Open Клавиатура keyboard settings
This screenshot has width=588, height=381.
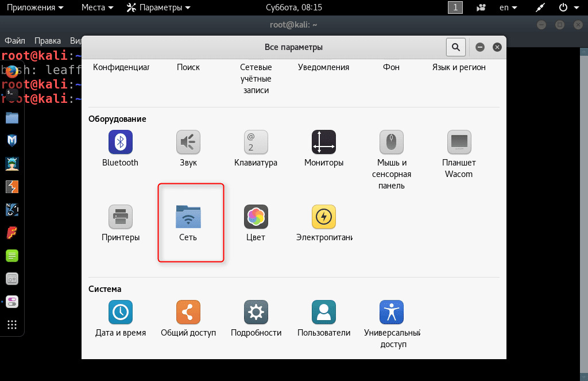[x=256, y=148]
